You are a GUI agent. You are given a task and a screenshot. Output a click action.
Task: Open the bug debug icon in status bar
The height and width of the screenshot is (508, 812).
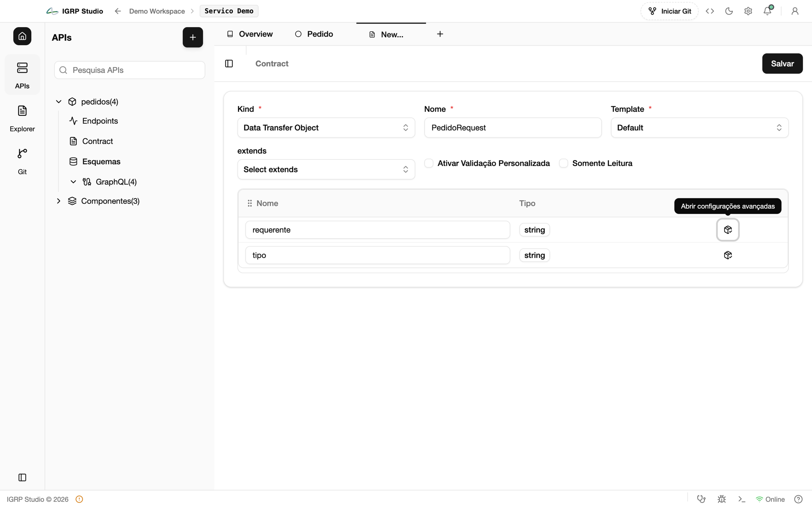coord(721,499)
